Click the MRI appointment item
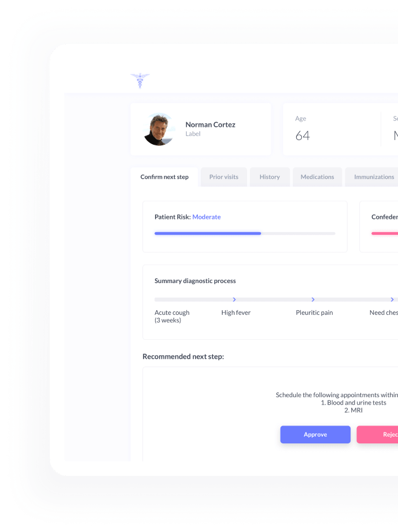The image size is (398, 532). pos(353,410)
